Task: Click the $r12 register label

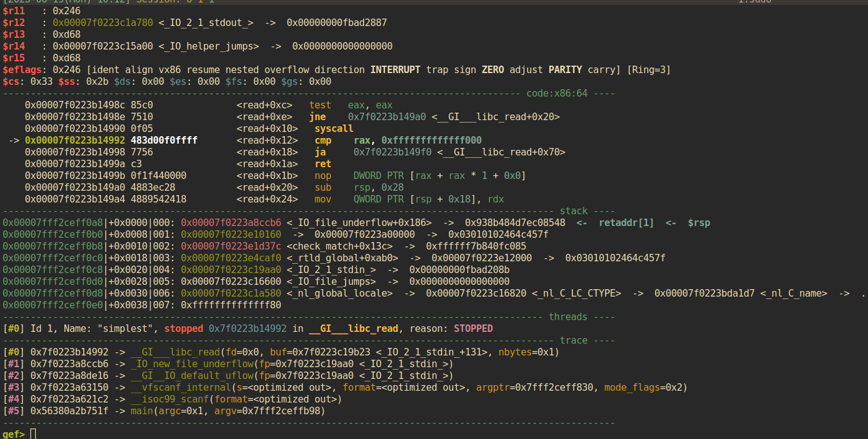Action: 14,22
